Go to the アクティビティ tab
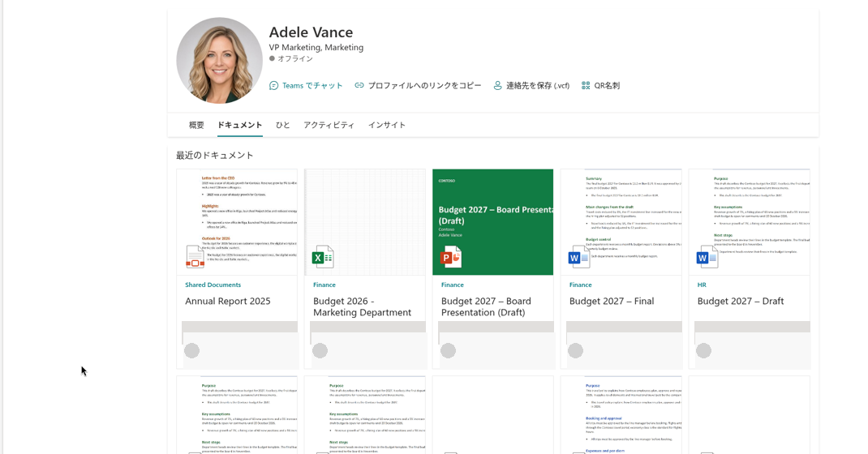Viewport: 868px width, 454px height. point(329,125)
